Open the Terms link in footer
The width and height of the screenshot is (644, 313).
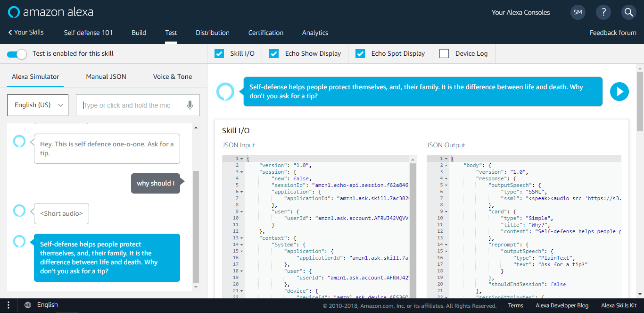[515, 305]
